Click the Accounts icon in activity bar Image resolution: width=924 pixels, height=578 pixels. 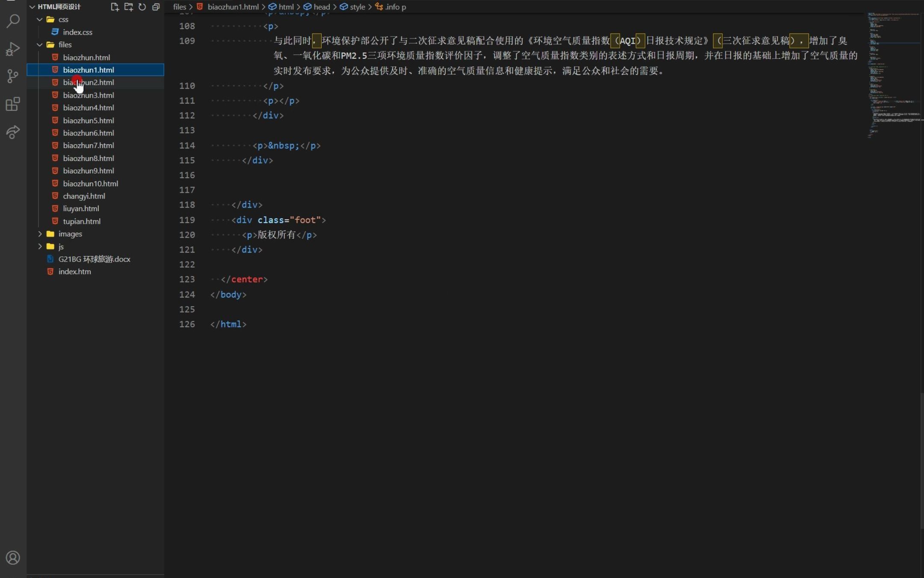click(13, 557)
